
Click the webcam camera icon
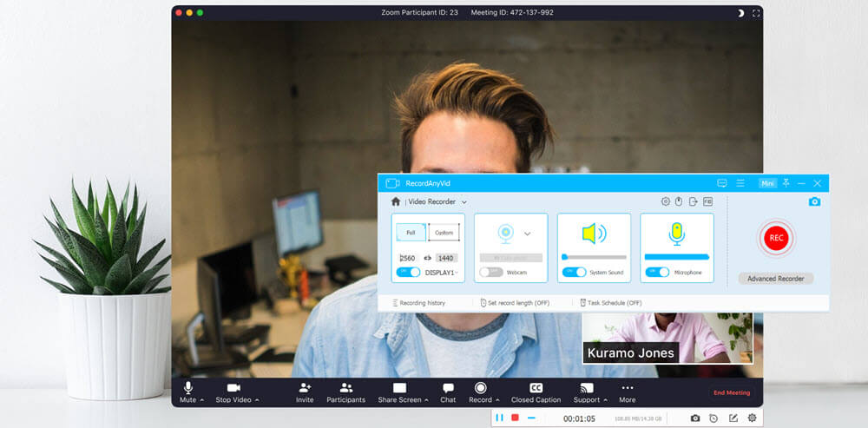[x=505, y=234]
